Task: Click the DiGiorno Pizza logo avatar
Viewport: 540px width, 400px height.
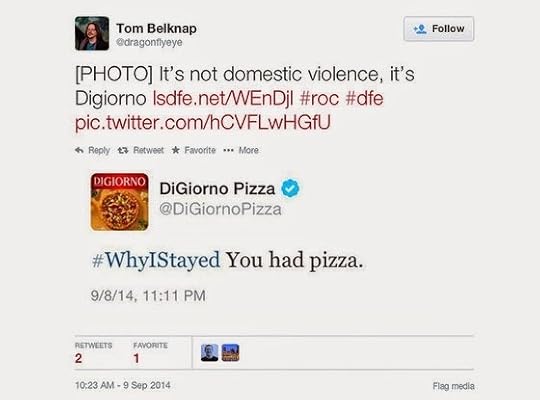Action: [x=120, y=202]
